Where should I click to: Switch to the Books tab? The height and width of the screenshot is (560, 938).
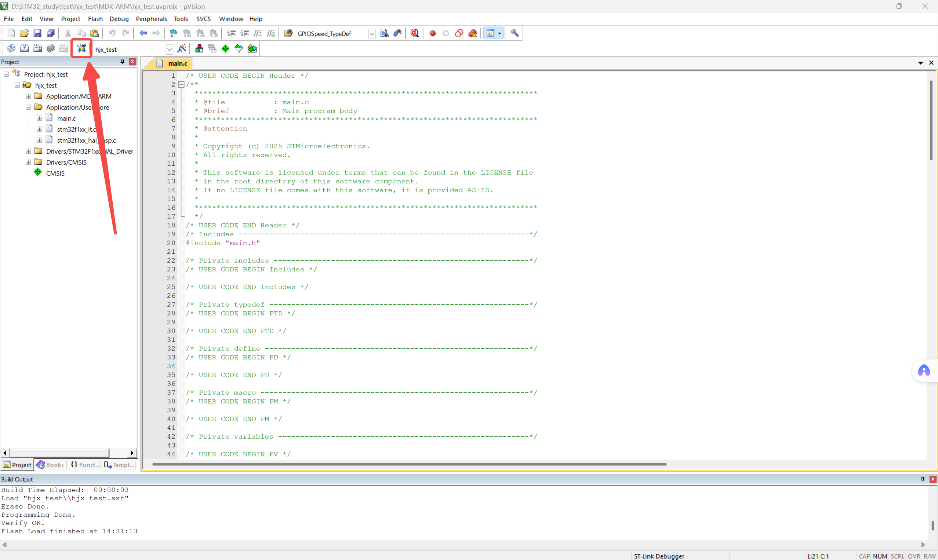pos(51,465)
